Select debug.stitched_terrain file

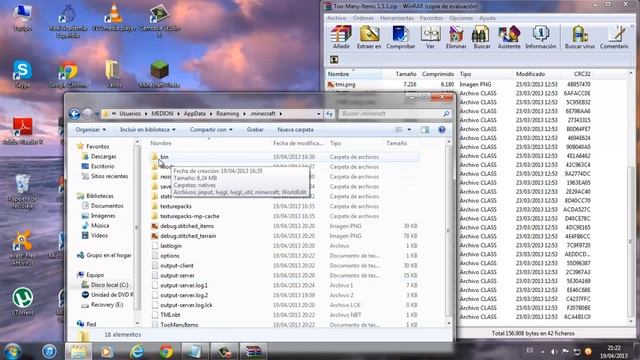point(188,236)
